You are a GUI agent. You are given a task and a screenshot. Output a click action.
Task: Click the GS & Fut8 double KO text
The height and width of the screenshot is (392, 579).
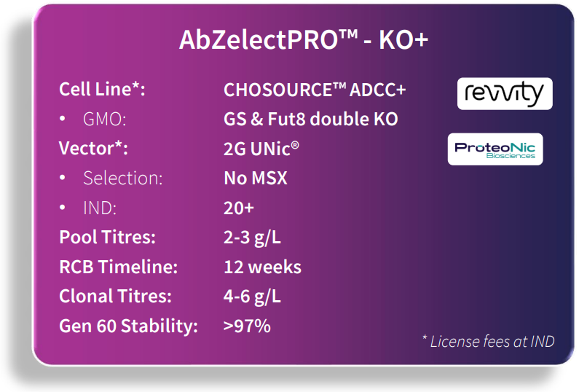(x=311, y=119)
